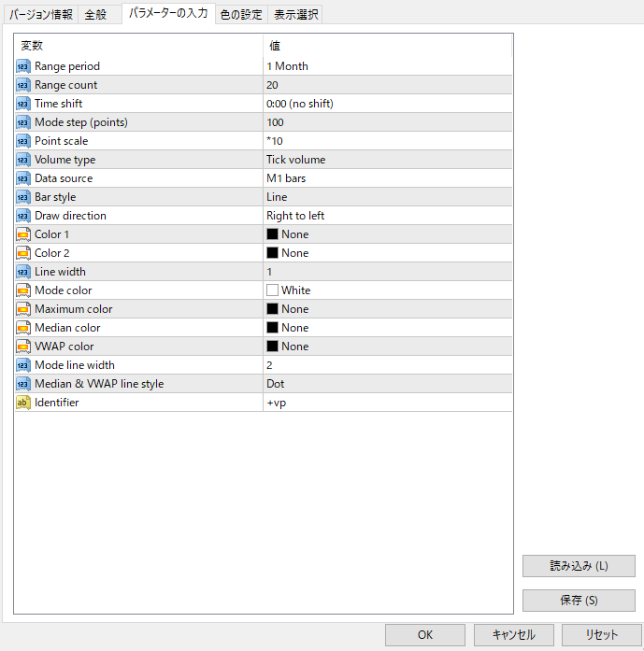Open the バージョン情報 tab
This screenshot has width=644, height=651.
(x=41, y=15)
